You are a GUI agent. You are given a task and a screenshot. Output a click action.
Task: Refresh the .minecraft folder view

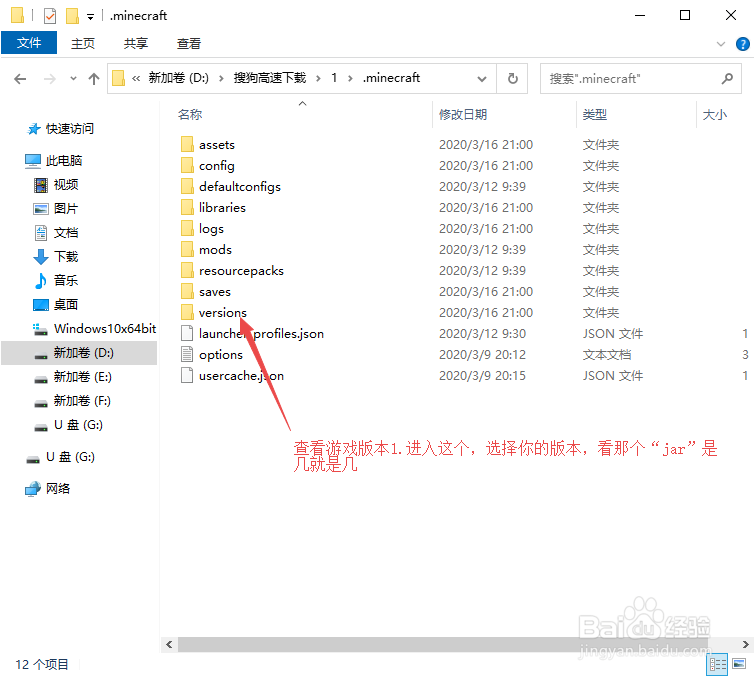(x=513, y=78)
